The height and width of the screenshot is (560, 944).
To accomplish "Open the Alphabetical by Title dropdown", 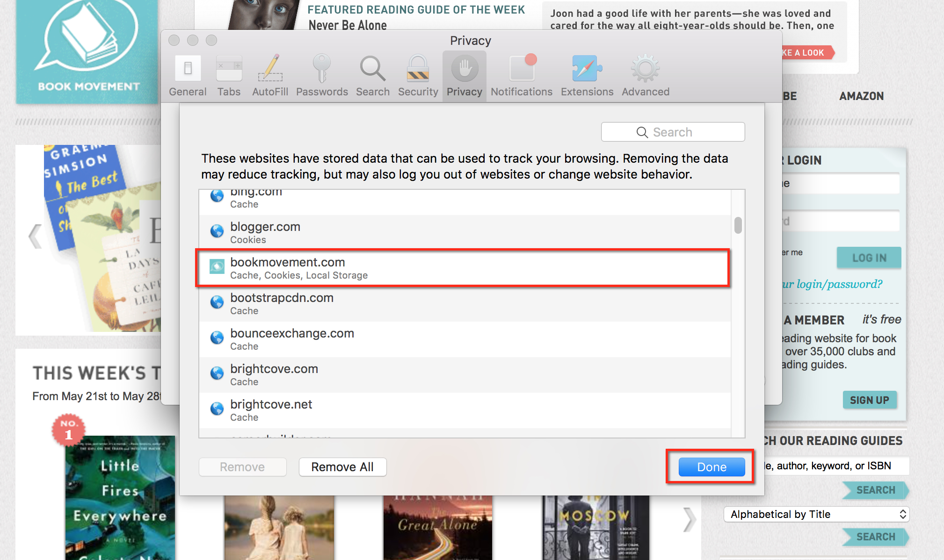I will click(816, 514).
